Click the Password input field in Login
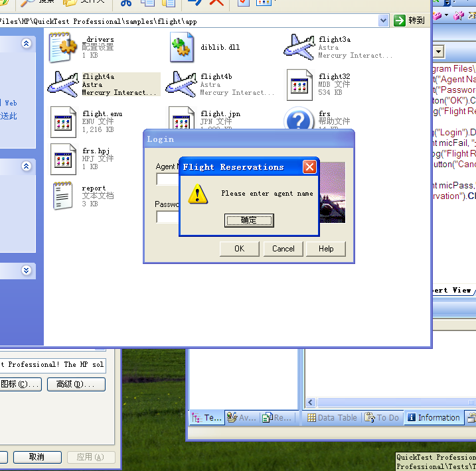Viewport: 476px width, 471px height. [168, 217]
